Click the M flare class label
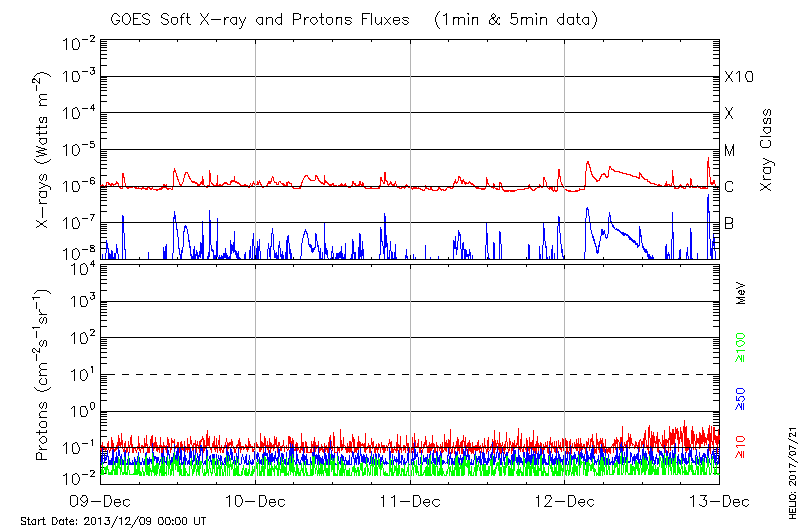This screenshot has width=800, height=530. tap(730, 150)
